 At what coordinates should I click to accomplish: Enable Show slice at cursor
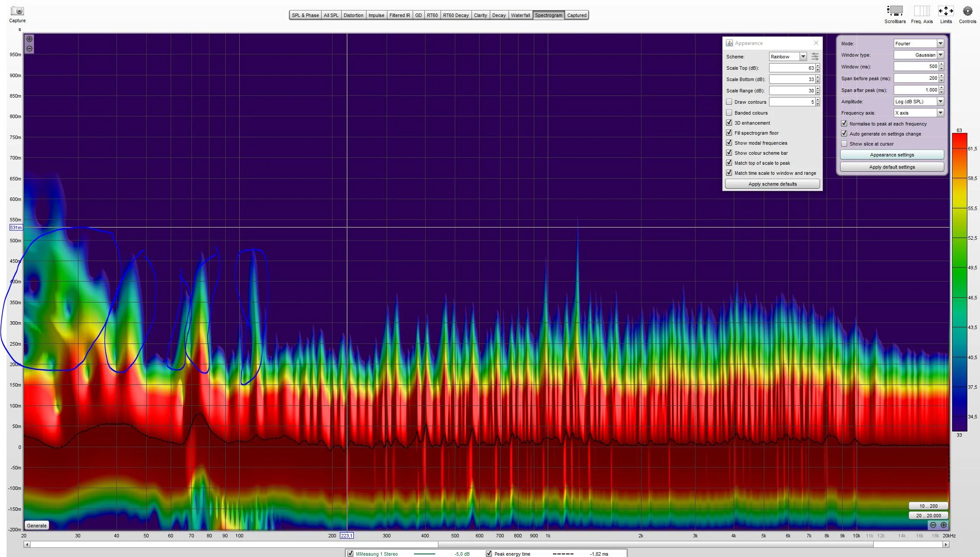(844, 143)
